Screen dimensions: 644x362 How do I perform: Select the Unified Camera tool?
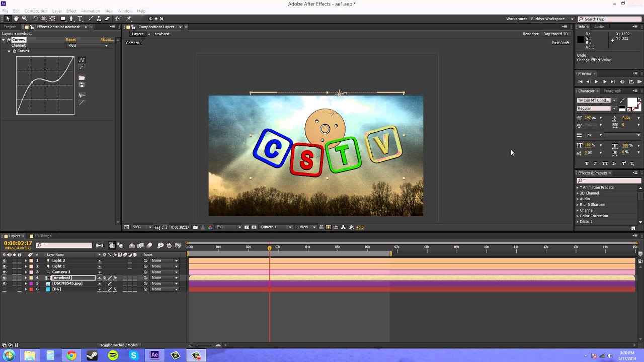(x=44, y=19)
